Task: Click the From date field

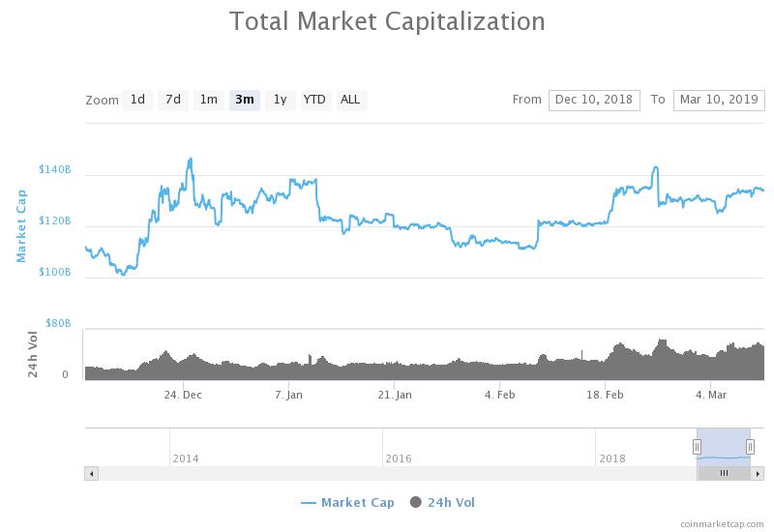Action: [x=593, y=100]
